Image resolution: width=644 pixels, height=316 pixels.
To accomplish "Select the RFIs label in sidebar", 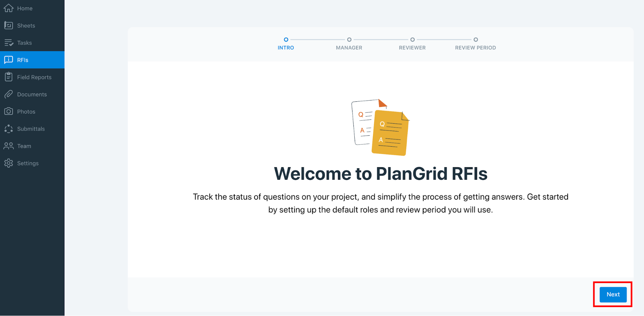I will point(23,60).
